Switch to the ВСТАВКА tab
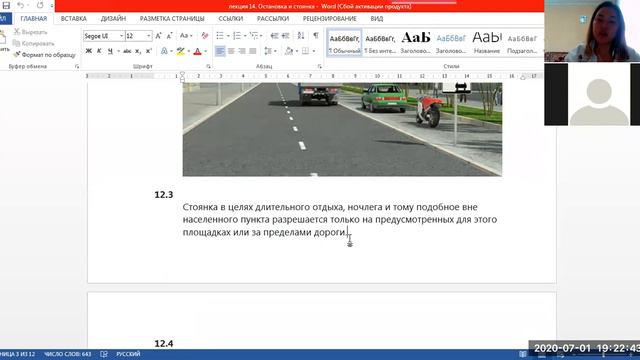Screen dimensions: 640x360 point(74,19)
